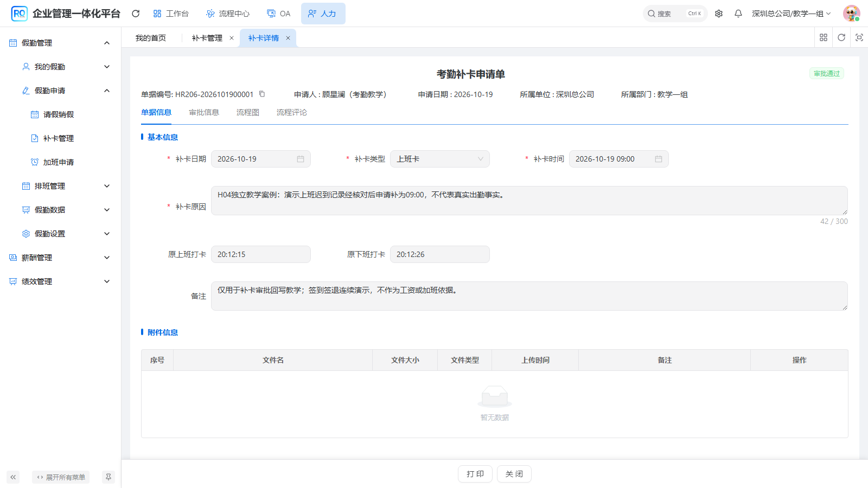
Task: Expand 假勤数据 submenu
Action: (x=107, y=210)
